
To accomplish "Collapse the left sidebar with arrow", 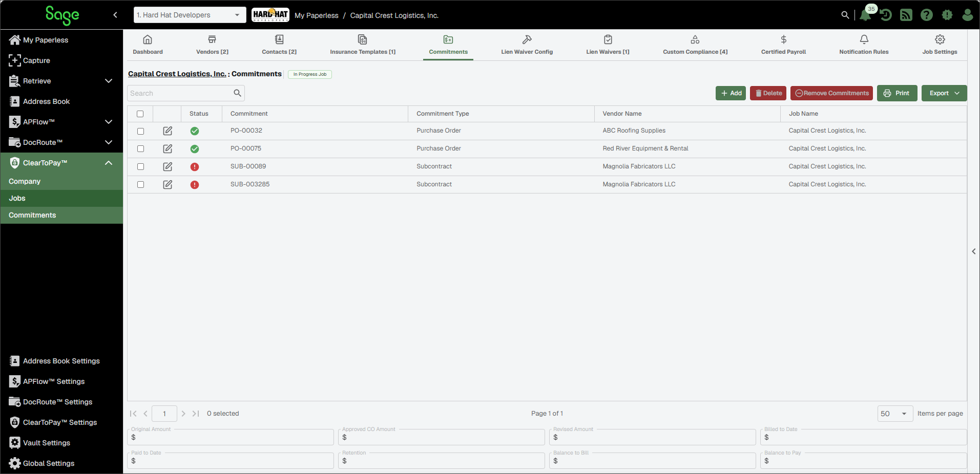I will pyautogui.click(x=115, y=15).
